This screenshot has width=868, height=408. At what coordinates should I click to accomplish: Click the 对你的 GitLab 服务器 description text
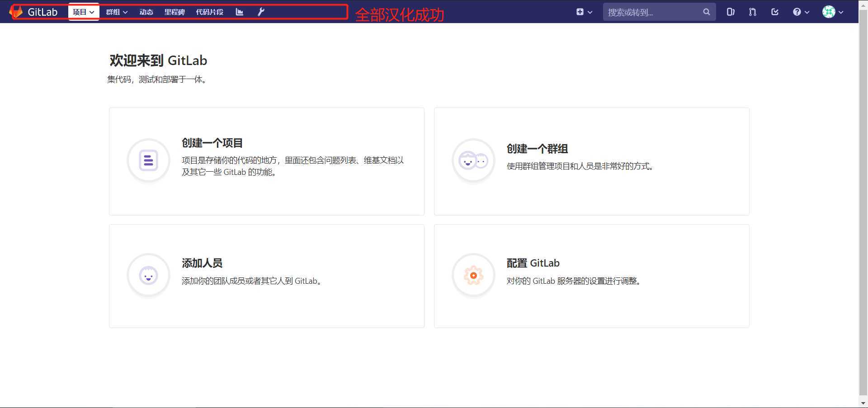point(574,281)
